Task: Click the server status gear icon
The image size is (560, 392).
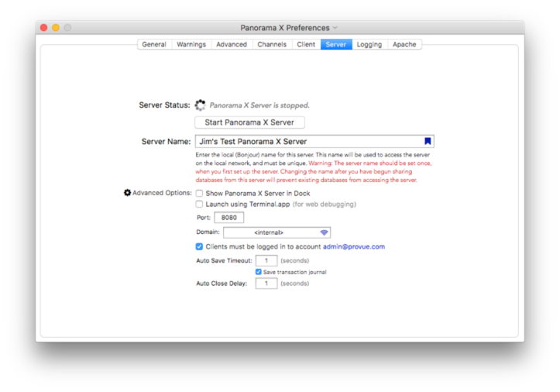Action: (200, 105)
